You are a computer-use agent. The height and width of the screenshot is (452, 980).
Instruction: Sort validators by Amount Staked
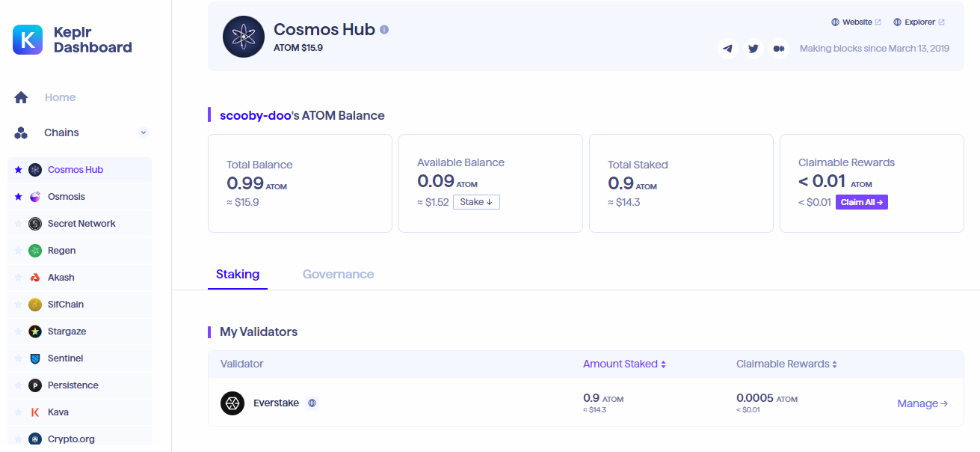[623, 364]
